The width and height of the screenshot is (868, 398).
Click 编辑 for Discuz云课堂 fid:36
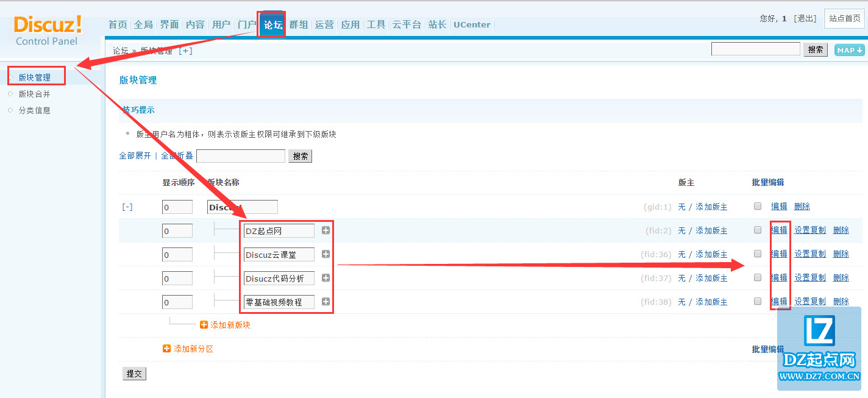click(x=779, y=254)
